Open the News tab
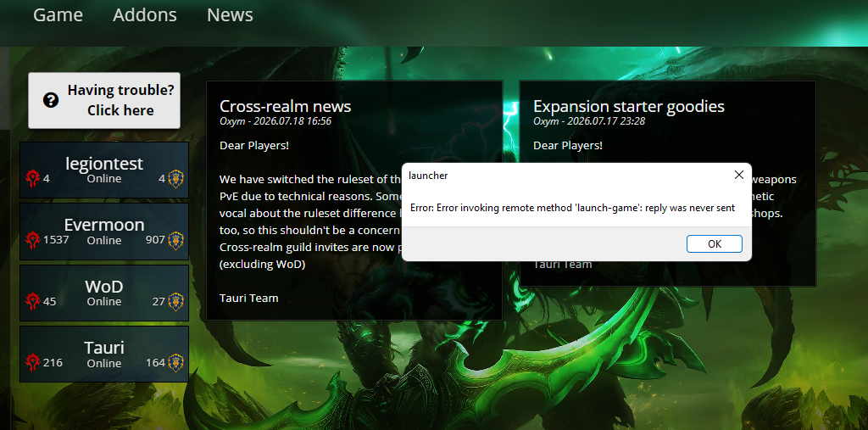The height and width of the screenshot is (430, 868). (x=231, y=15)
